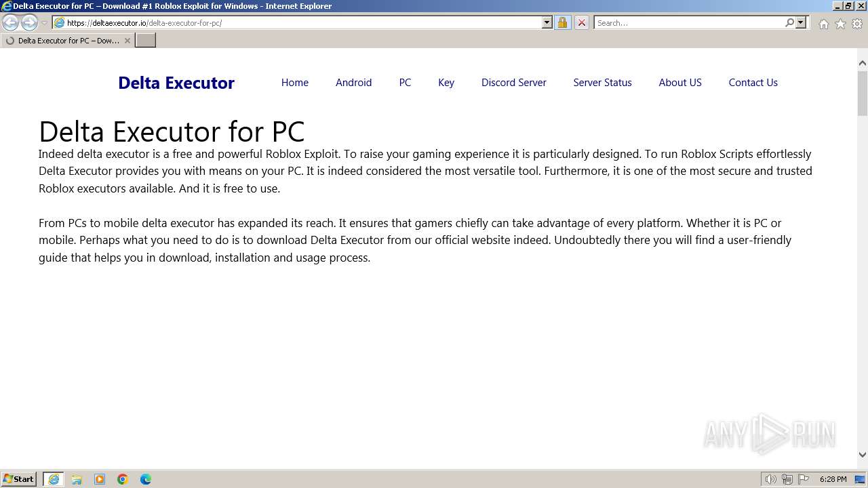Open the About US link

pyautogui.click(x=680, y=83)
